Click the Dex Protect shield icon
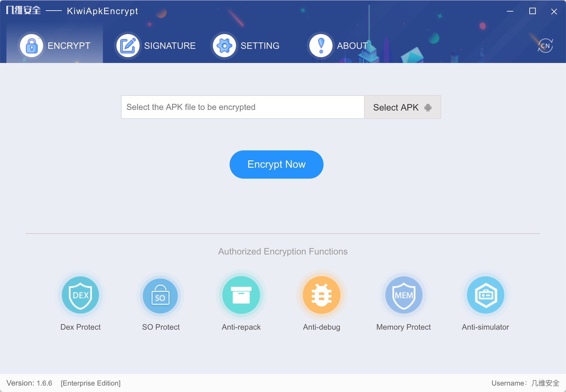 80,295
